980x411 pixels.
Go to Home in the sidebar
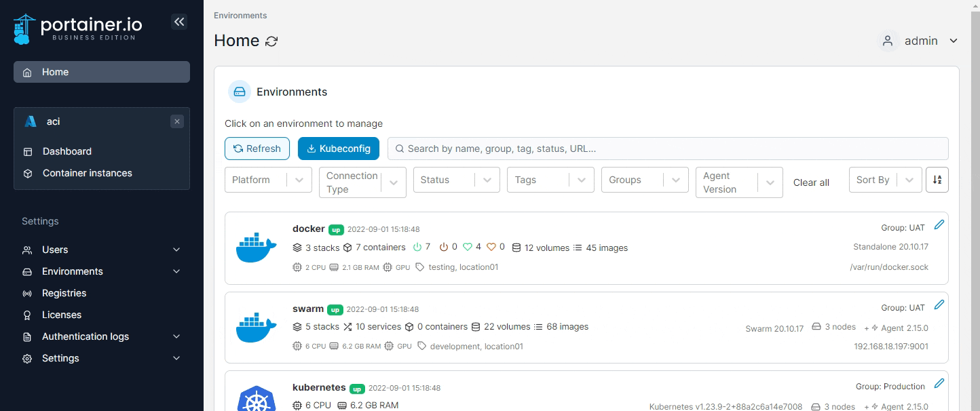[x=102, y=72]
